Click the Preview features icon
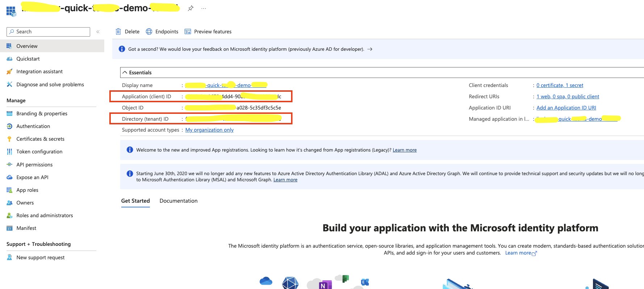The height and width of the screenshot is (289, 644). tap(188, 32)
